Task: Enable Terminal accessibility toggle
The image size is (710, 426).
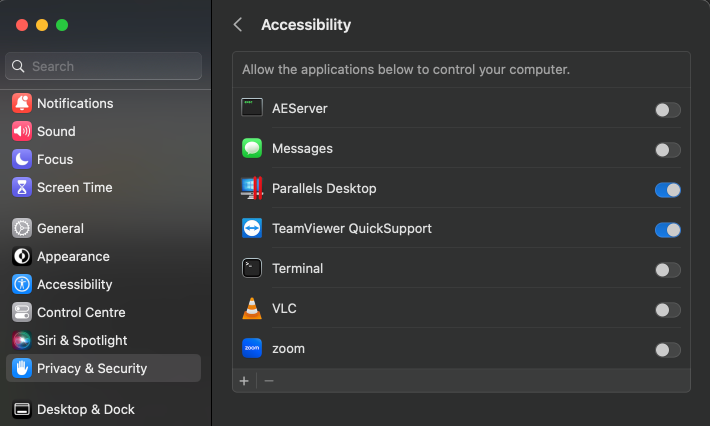Action: click(x=667, y=270)
